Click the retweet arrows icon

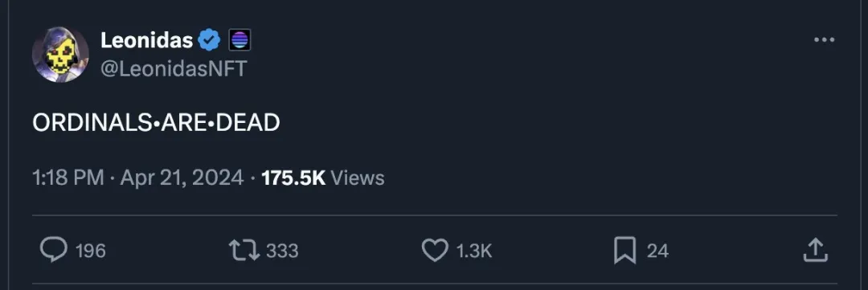click(x=244, y=250)
